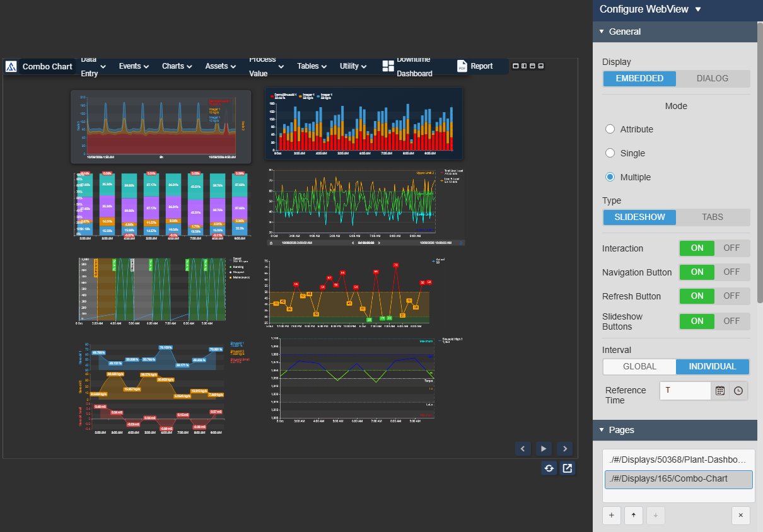Click the stacked red-blue bar chart thumbnail
Image resolution: width=763 pixels, height=532 pixels.
click(364, 122)
